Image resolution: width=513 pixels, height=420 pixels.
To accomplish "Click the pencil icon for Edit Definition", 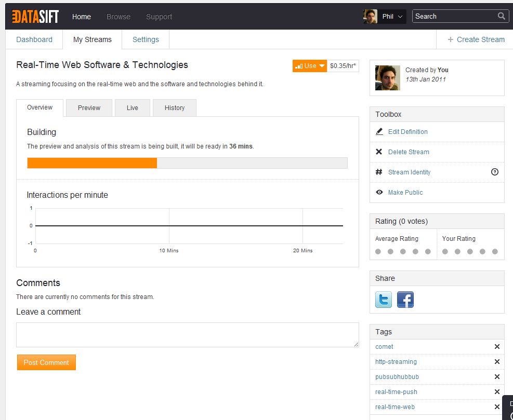I will point(379,131).
